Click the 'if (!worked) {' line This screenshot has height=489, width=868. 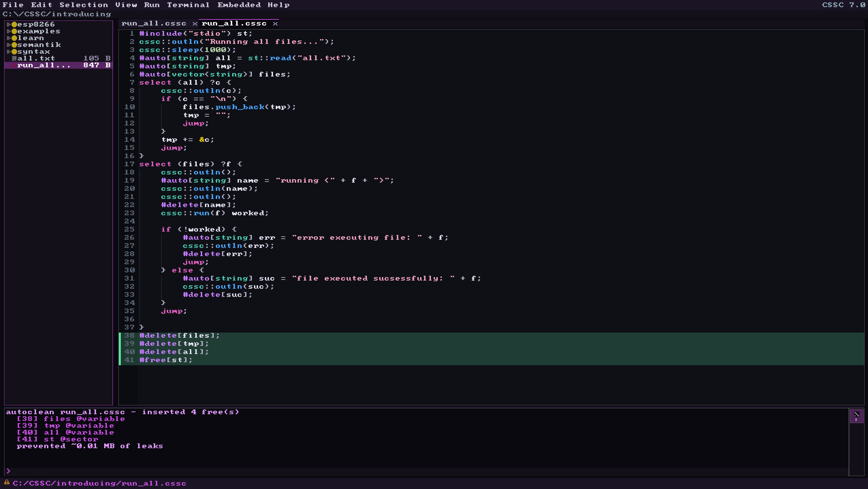point(199,229)
